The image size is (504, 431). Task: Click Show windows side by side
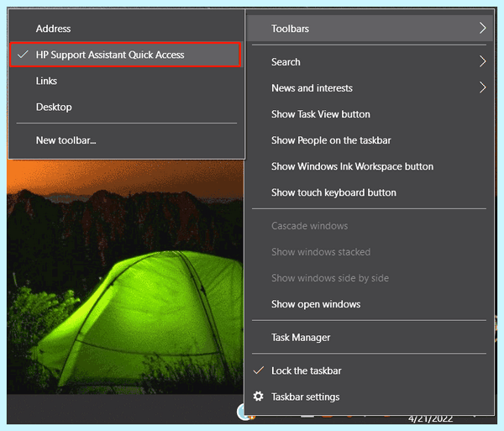click(370, 278)
